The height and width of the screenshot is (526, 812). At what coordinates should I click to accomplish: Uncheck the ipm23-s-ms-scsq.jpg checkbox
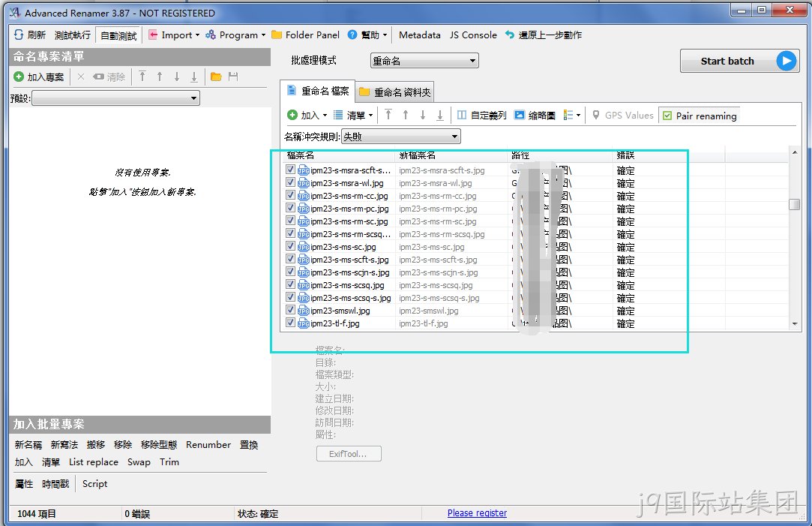(290, 284)
